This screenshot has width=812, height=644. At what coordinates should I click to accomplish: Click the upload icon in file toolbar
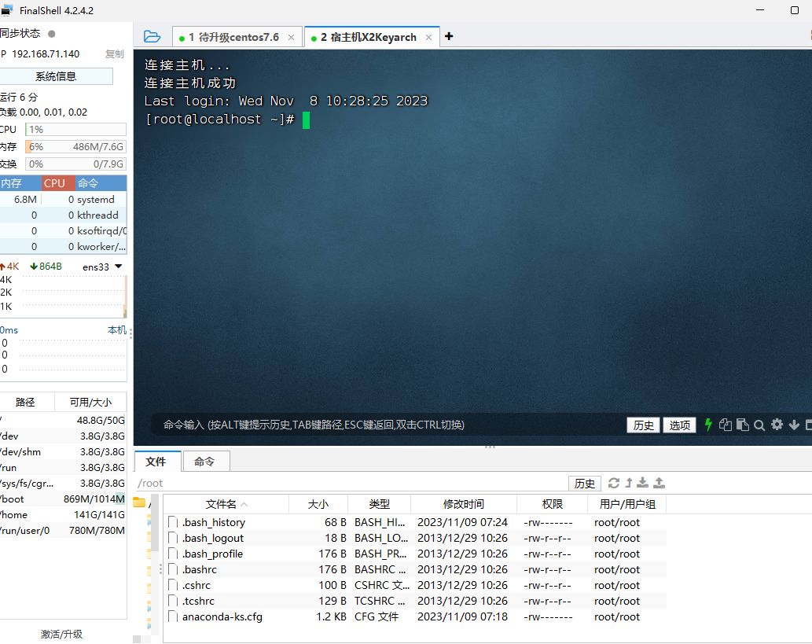pyautogui.click(x=660, y=483)
